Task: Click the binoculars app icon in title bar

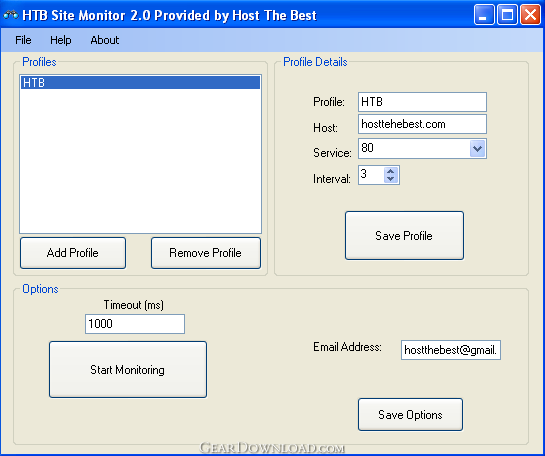Action: [10, 15]
